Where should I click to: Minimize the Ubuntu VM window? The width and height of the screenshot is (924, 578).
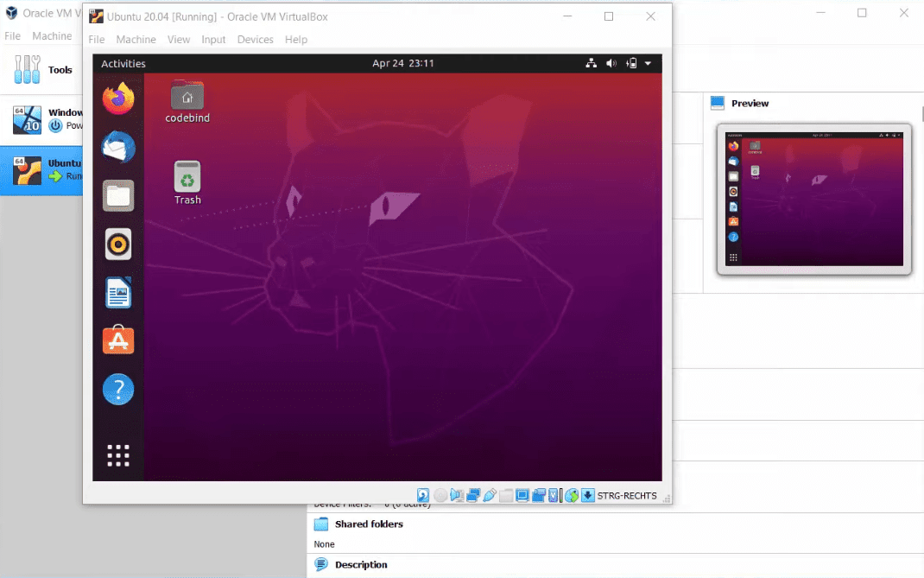pyautogui.click(x=567, y=16)
